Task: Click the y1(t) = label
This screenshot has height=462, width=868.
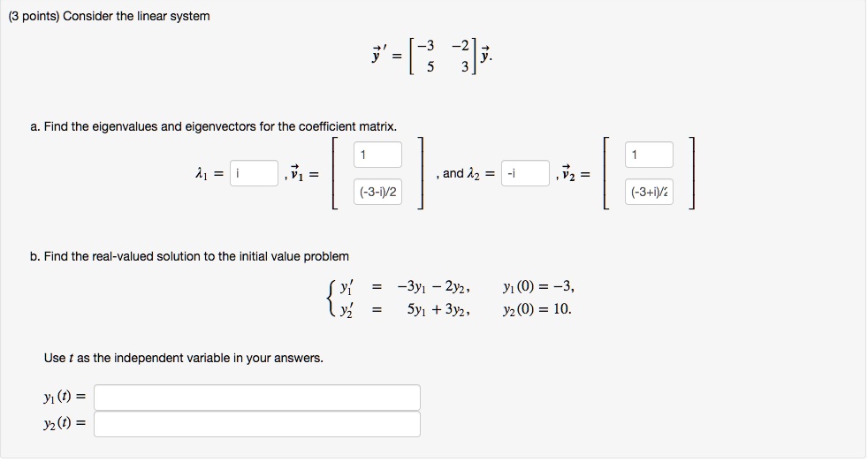Action: pos(65,398)
